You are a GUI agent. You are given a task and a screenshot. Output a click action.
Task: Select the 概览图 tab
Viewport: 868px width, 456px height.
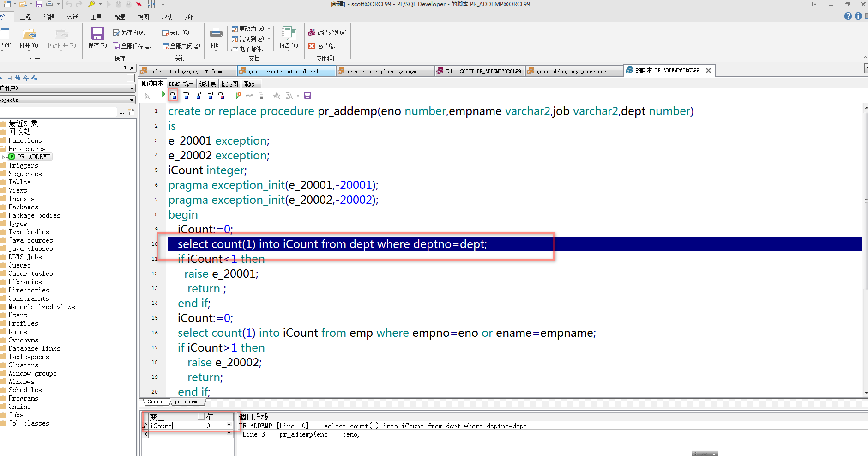[x=229, y=84]
